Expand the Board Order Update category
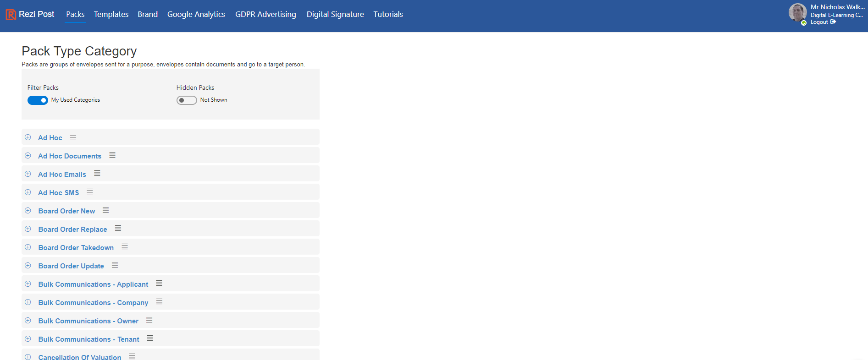The height and width of the screenshot is (360, 868). pyautogui.click(x=28, y=266)
